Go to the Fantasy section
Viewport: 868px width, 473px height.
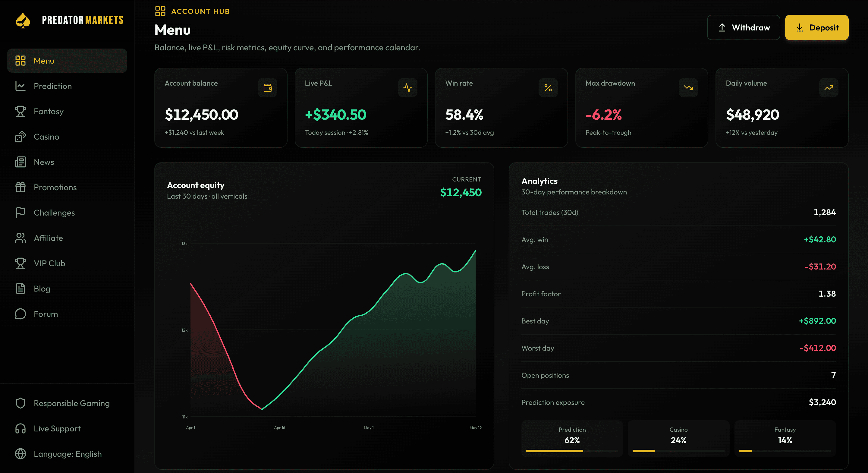click(67, 111)
